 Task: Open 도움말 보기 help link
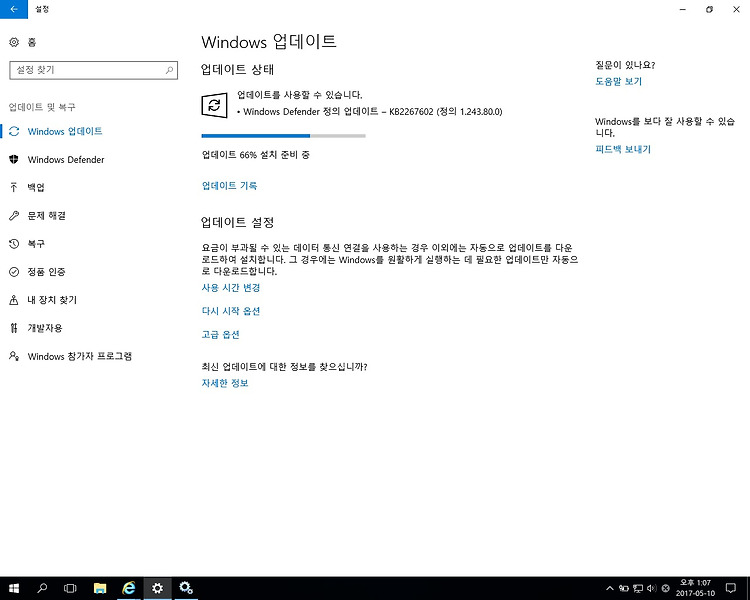coord(618,81)
